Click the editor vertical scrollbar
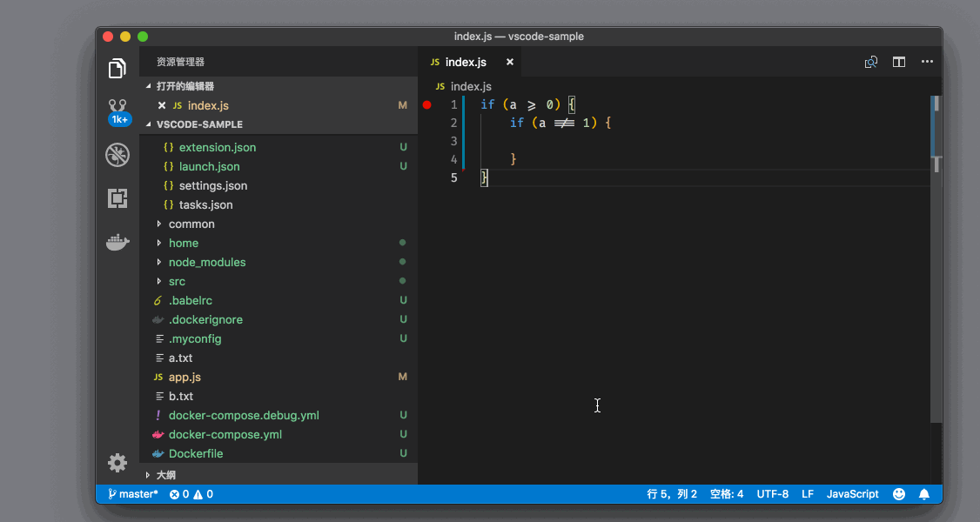This screenshot has height=522, width=980. click(x=936, y=261)
